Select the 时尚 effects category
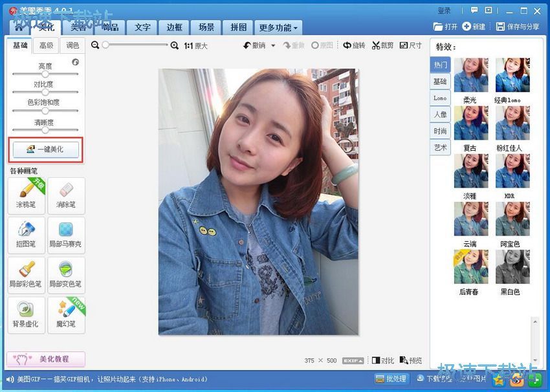The image size is (550, 392). [440, 131]
